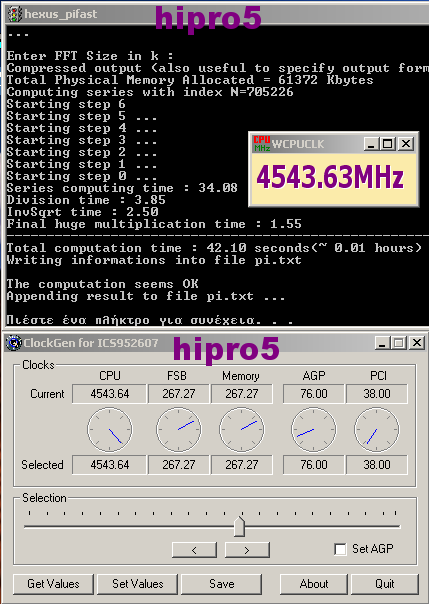Click the 'Starting step 0 ...' console line

82,176
